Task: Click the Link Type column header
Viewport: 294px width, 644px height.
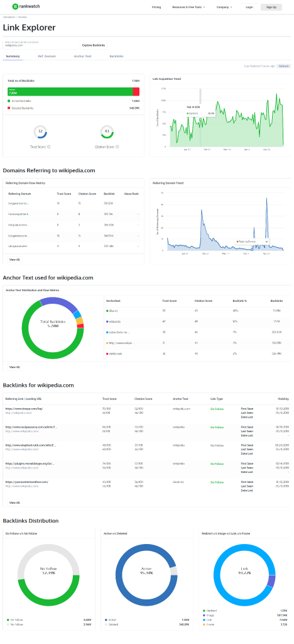Action: tap(217, 398)
